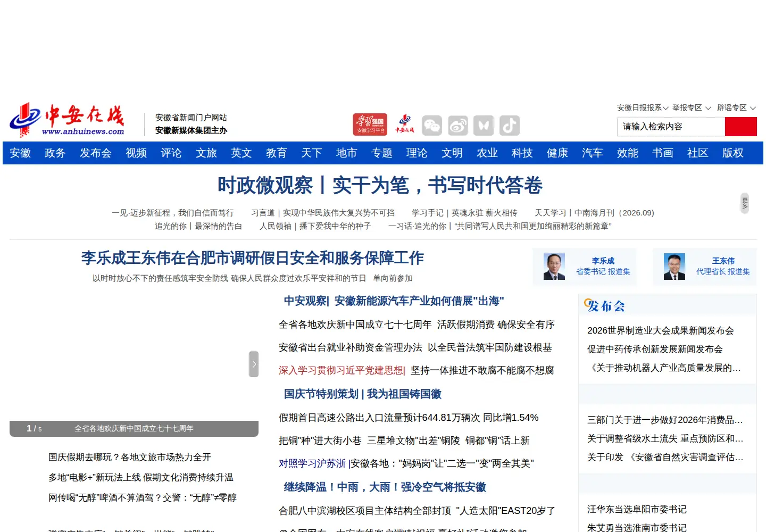Screen dimensions: 766x532
Task: Open 李乐成 省委书记 报道集 card
Action: [585, 267]
